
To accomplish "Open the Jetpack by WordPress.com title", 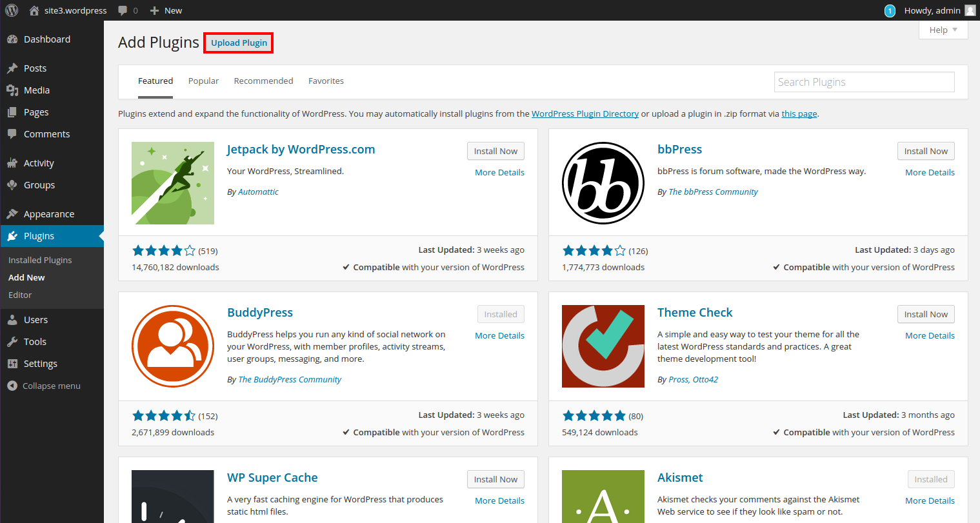I will [x=301, y=150].
